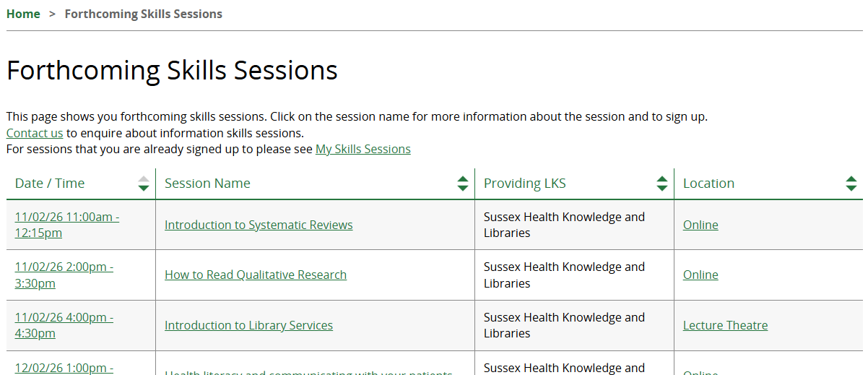
Task: Open the 11/02/26 4:00pm - 4:30pm date link
Action: tap(64, 317)
